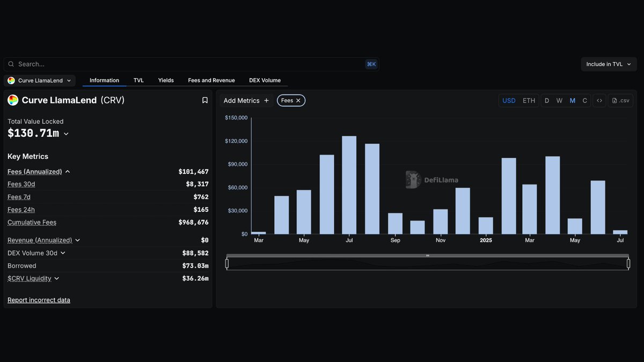Screen dimensions: 644x362
Task: Click the ⌘K shortcut badge
Action: [371, 64]
